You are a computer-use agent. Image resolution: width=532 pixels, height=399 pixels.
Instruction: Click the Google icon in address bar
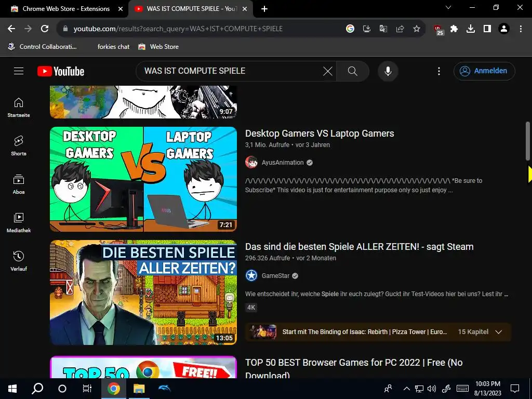[350, 29]
